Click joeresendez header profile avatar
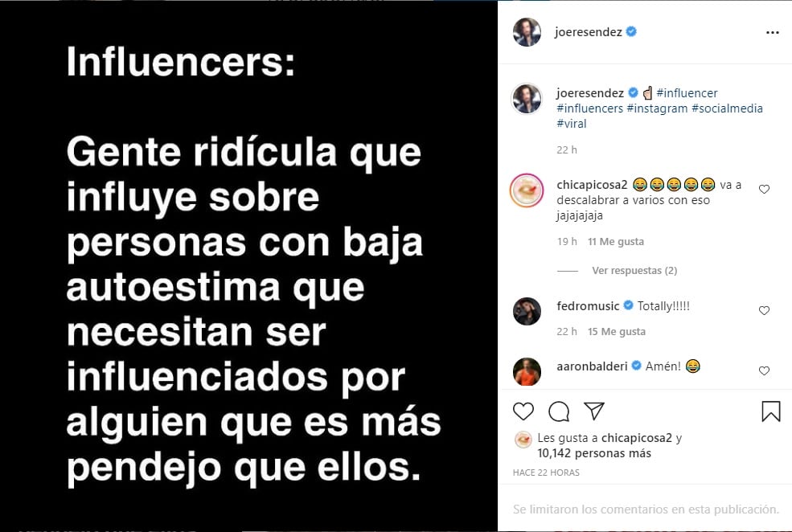The height and width of the screenshot is (532, 792). [527, 32]
